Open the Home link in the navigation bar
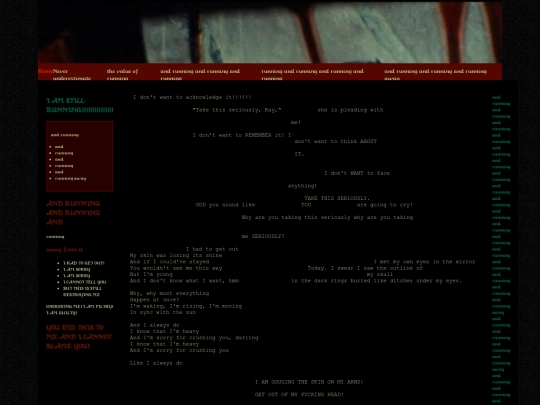Image resolution: width=540 pixels, height=405 pixels. click(x=45, y=71)
